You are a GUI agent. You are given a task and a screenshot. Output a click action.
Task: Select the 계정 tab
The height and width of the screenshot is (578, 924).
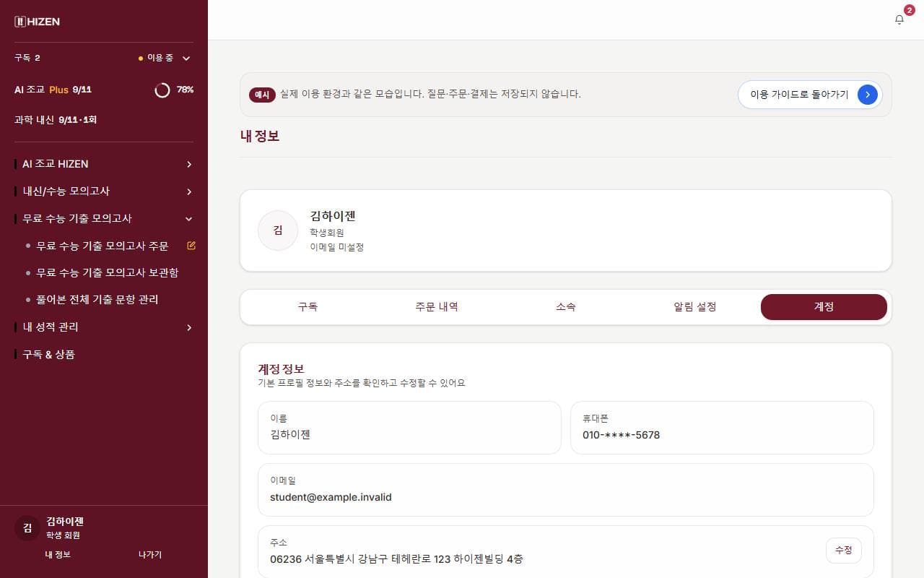pyautogui.click(x=824, y=307)
